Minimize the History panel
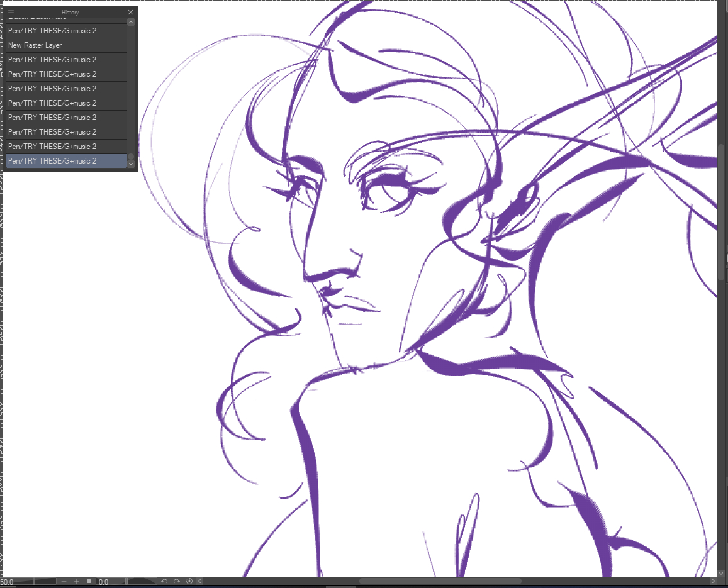This screenshot has width=728, height=588. [121, 13]
